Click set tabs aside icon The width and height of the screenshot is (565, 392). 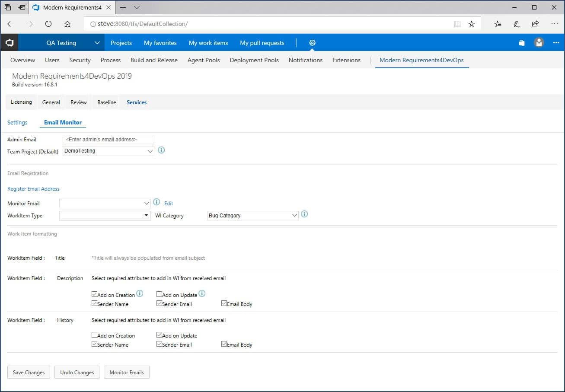pyautogui.click(x=22, y=7)
